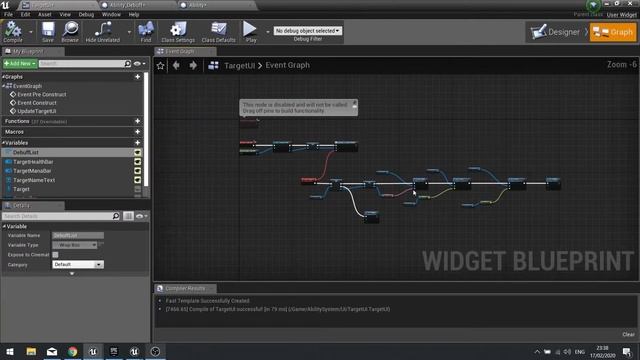
Task: Open Variable Type dropdown
Action: 75,245
